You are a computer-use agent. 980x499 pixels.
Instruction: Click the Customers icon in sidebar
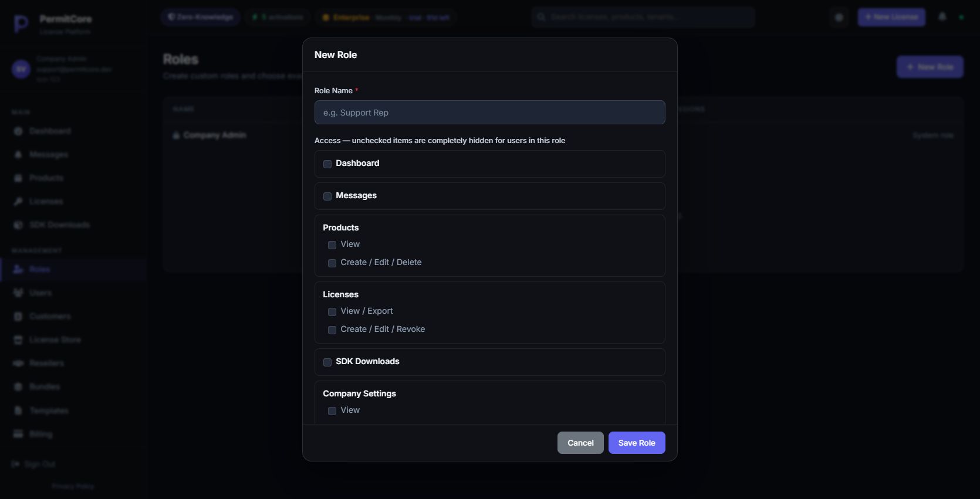[x=18, y=316]
